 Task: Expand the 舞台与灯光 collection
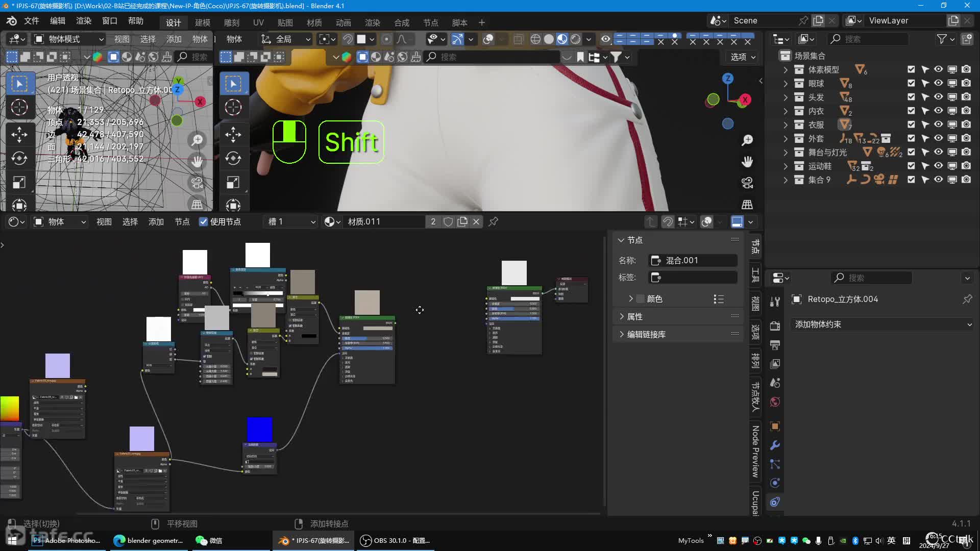click(x=786, y=152)
